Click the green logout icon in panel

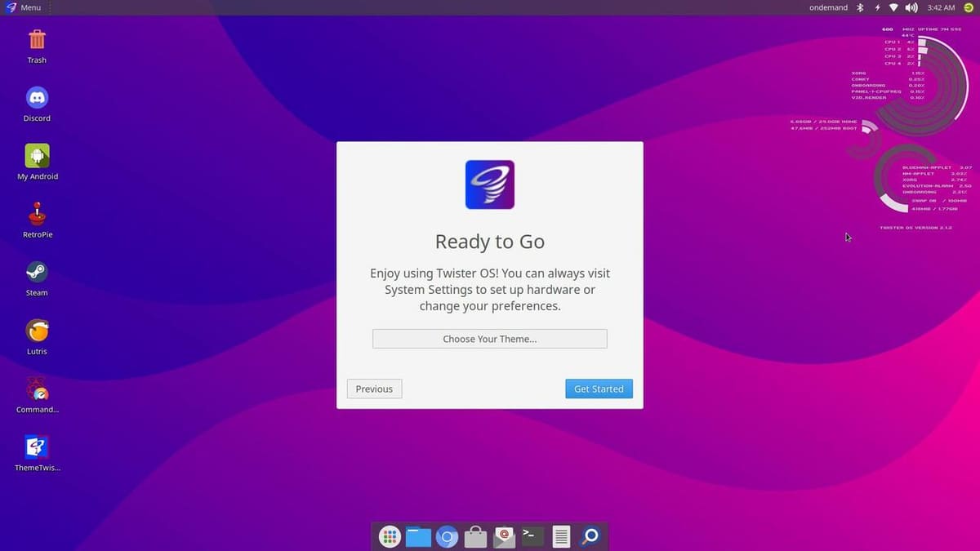[968, 7]
